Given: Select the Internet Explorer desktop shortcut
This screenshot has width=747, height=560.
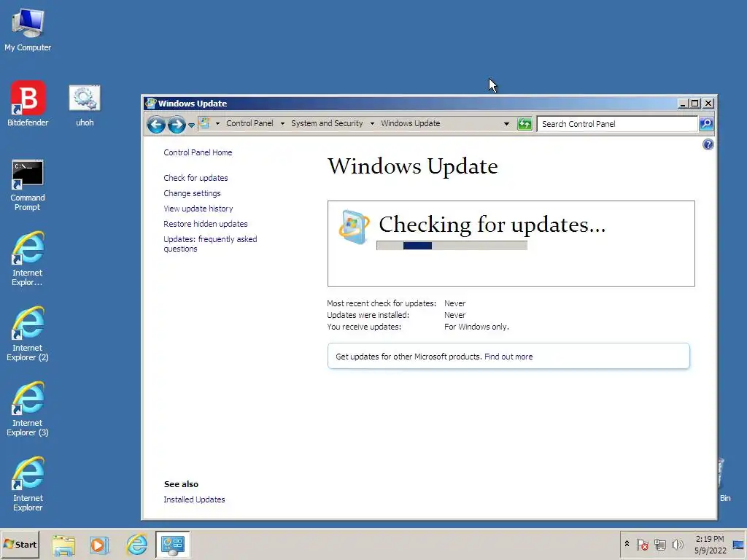Looking at the screenshot, I should [28, 484].
